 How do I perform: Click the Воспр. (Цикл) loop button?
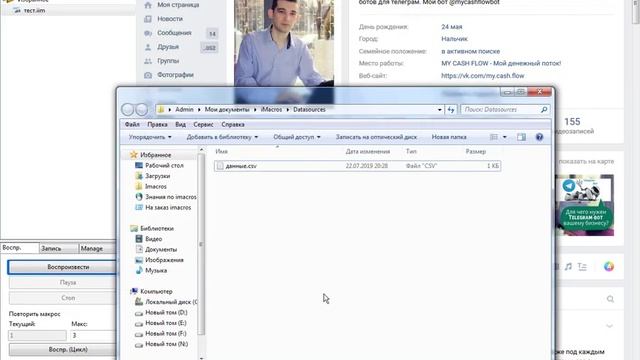(x=62, y=349)
